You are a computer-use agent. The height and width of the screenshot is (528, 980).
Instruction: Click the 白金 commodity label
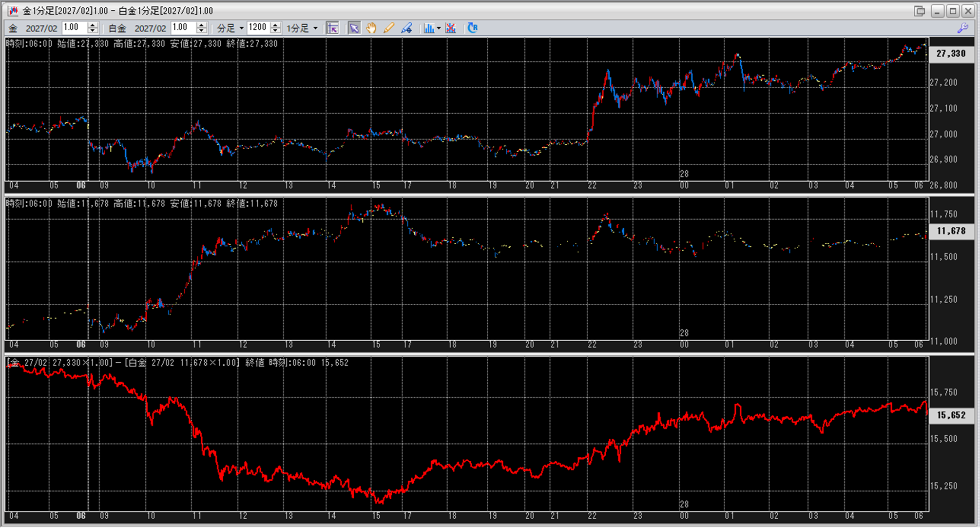[117, 28]
